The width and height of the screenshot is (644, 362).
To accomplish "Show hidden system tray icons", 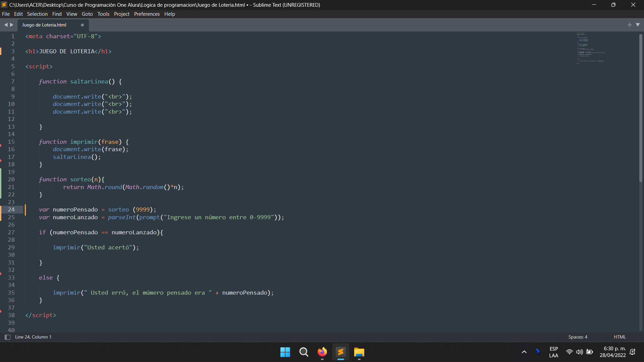I will click(524, 352).
